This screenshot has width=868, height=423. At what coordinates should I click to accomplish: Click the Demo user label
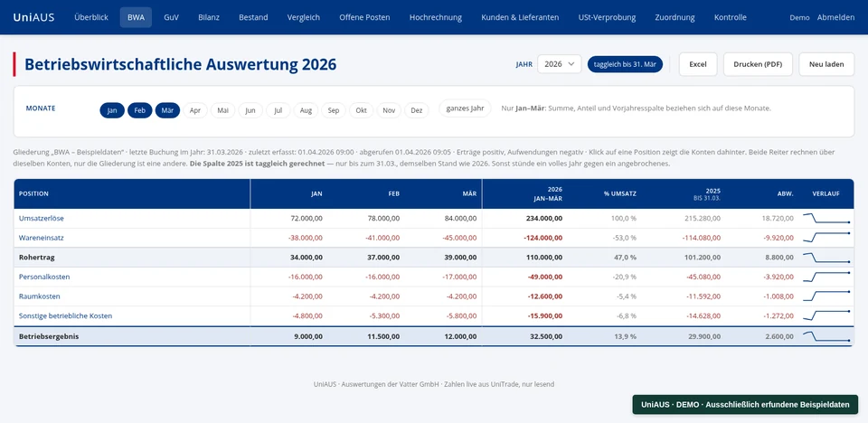pos(799,17)
